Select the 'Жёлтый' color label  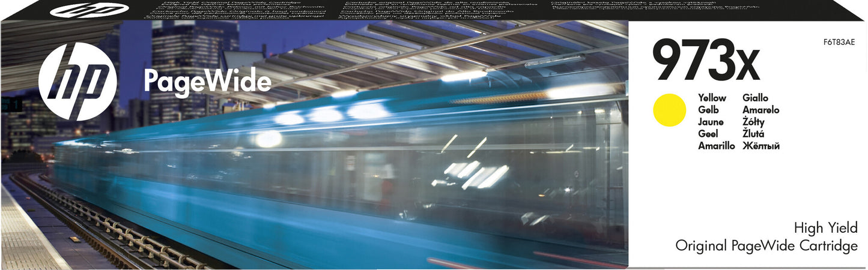[x=760, y=146]
